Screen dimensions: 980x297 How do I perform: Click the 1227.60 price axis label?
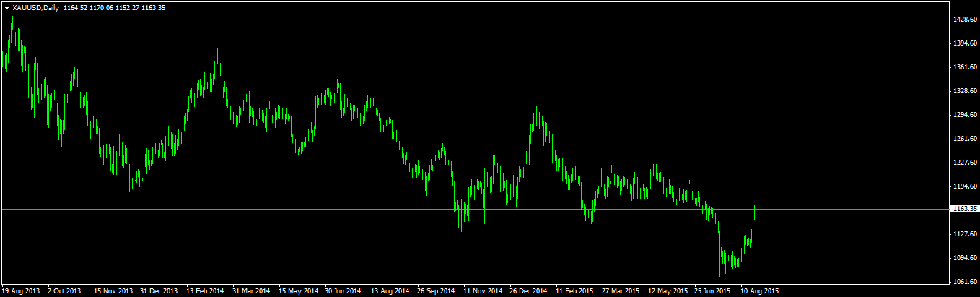tap(965, 163)
